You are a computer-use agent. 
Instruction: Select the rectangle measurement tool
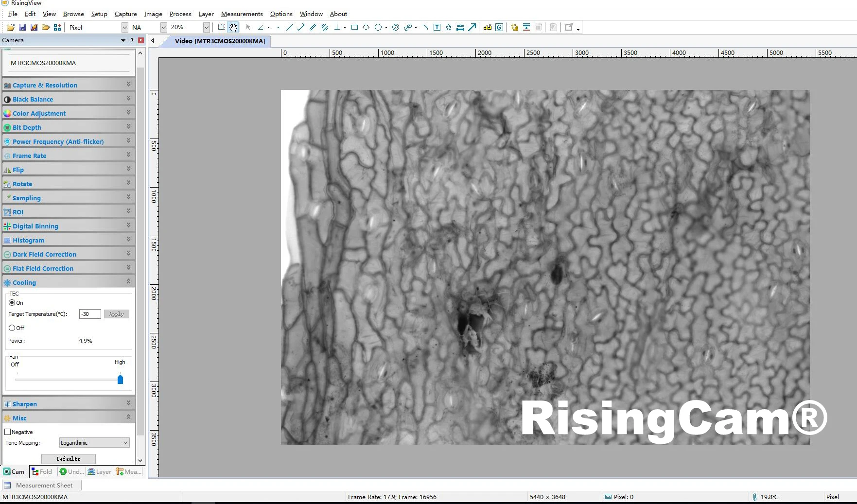click(x=354, y=27)
